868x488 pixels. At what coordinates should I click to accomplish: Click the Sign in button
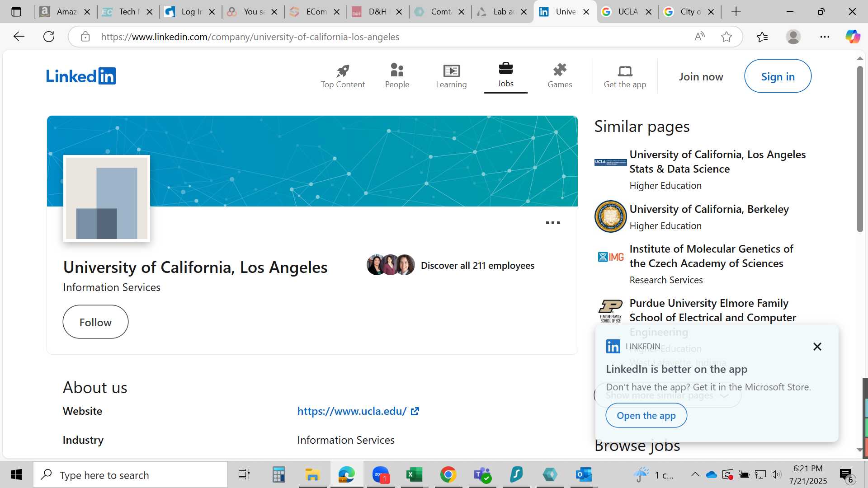tap(778, 76)
